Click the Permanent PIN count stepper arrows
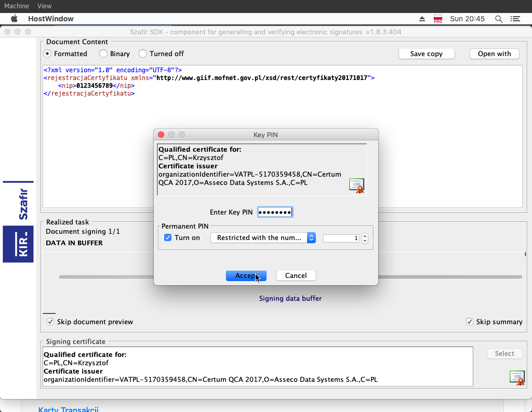 tap(365, 238)
